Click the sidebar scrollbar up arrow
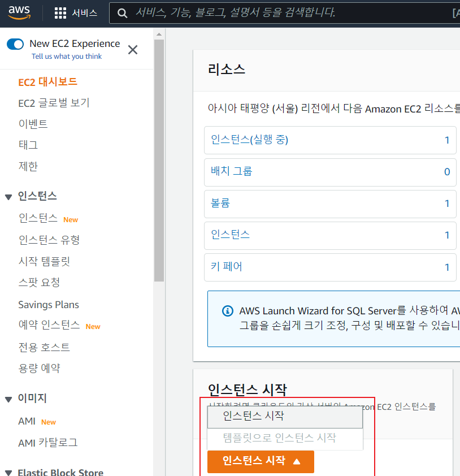Screen dimensions: 460x476 pyautogui.click(x=159, y=34)
